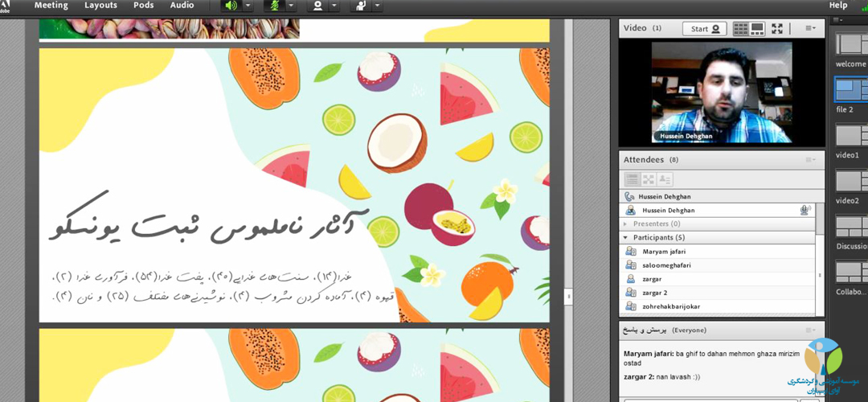Open speaker options dropdown arrow
868x402 pixels.
pos(247,6)
